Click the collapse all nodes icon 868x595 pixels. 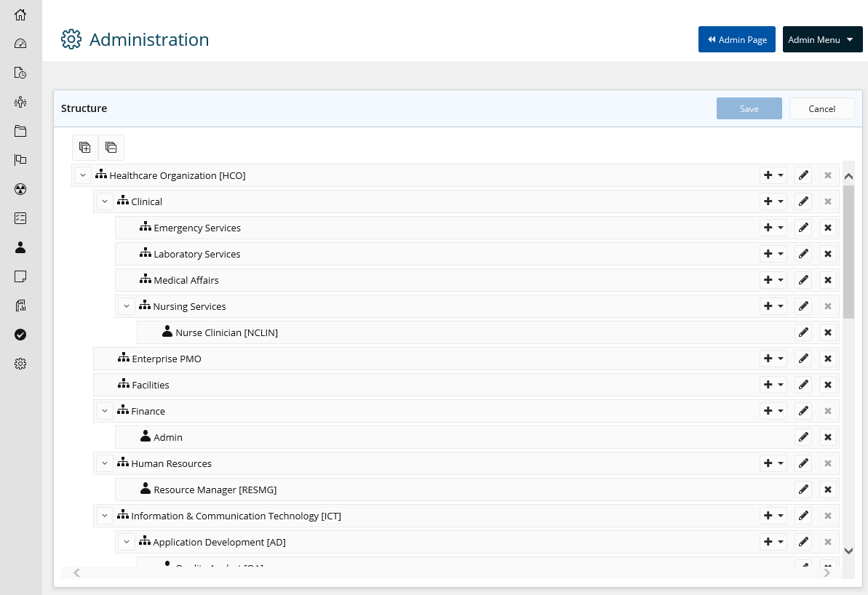click(x=111, y=148)
